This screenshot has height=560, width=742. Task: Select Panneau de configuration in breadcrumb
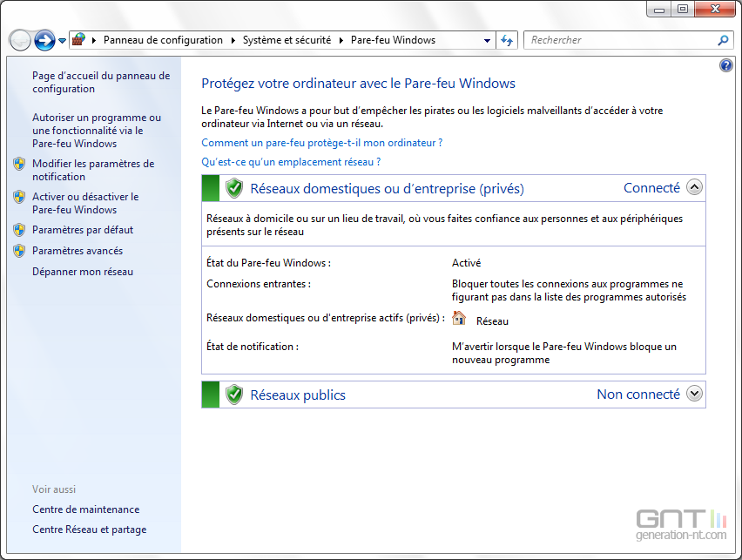click(163, 40)
